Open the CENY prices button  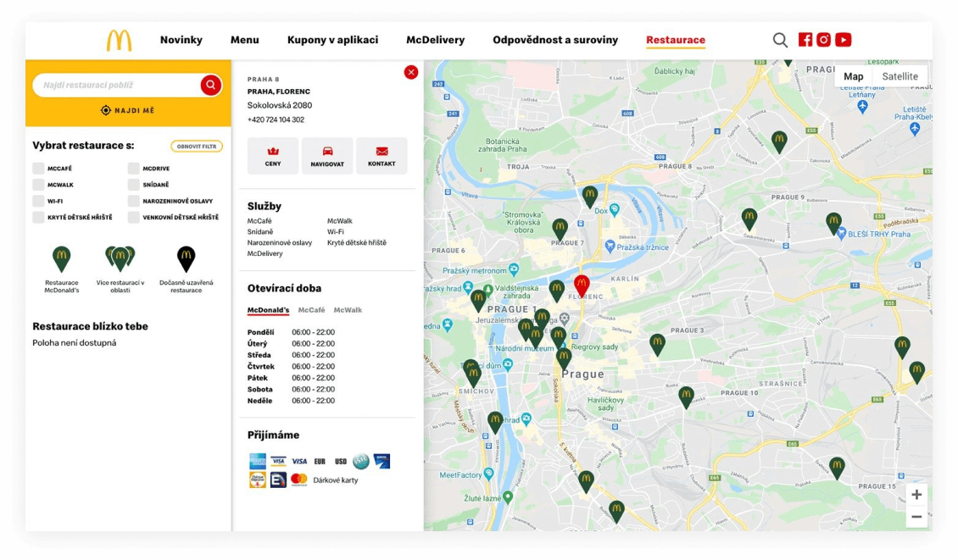(273, 156)
